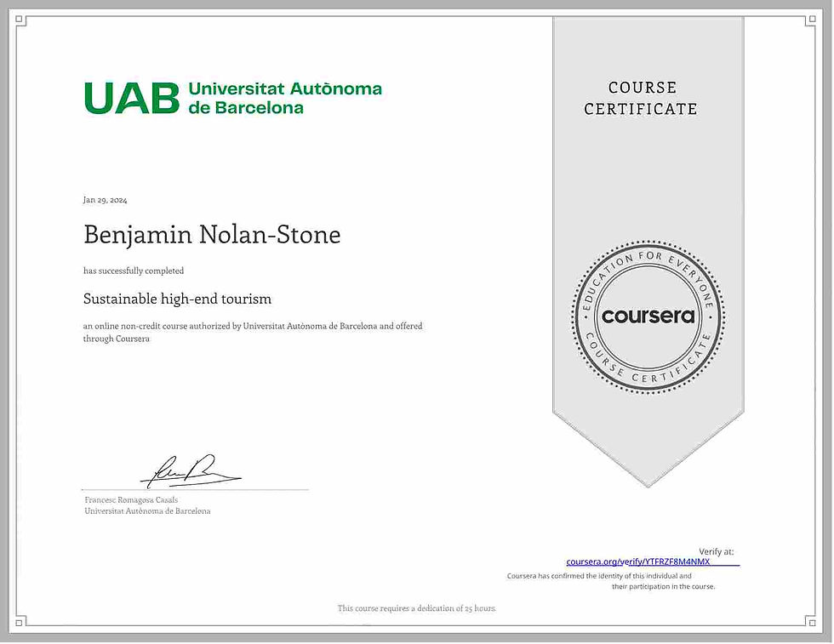This screenshot has width=834, height=644.
Task: Open the coursera.org verify link
Action: tap(637, 561)
